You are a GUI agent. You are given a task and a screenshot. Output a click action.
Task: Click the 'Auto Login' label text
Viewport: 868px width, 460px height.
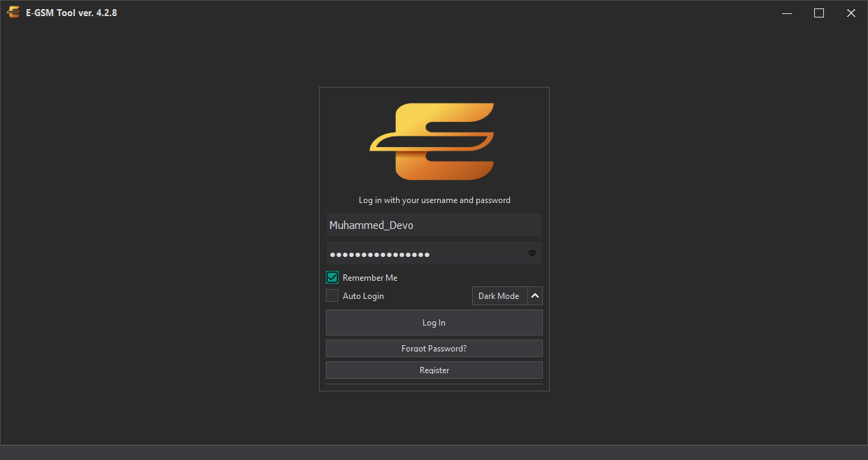click(x=363, y=296)
